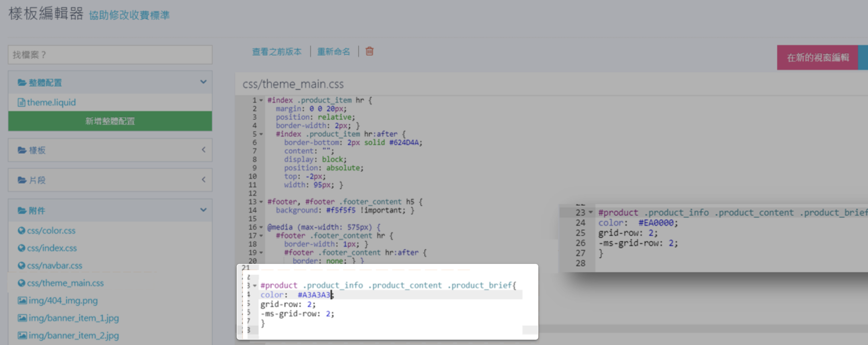
Task: Fold code block at line 1
Action: (261, 100)
